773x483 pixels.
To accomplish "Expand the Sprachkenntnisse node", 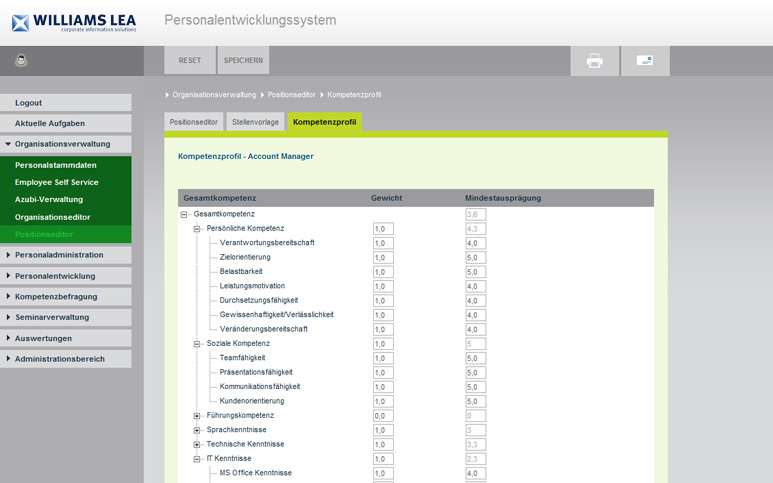I will coord(197,430).
